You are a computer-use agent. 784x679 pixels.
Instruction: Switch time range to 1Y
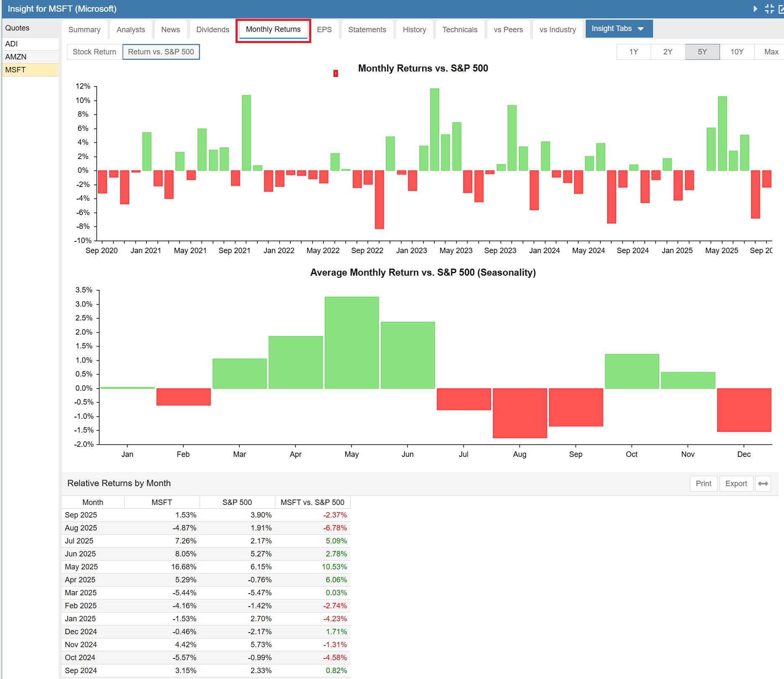[633, 52]
